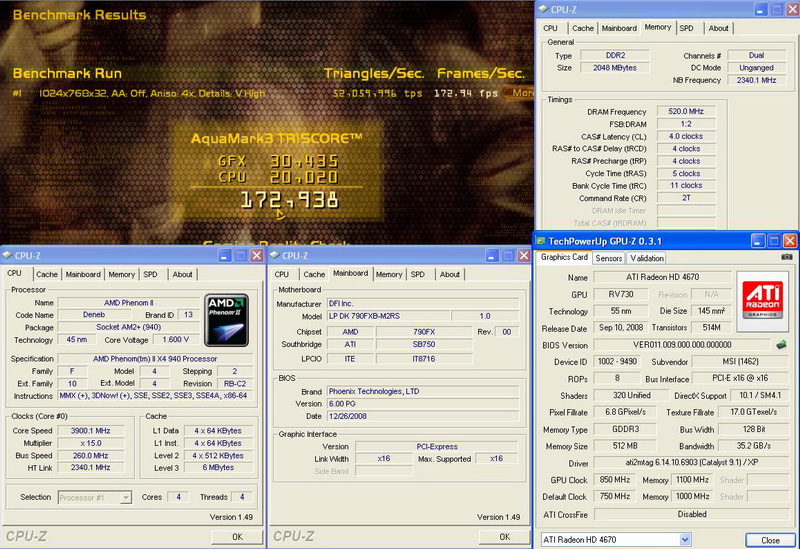The height and width of the screenshot is (549, 800).
Task: Click the Southbridge SB750 field
Action: (423, 344)
